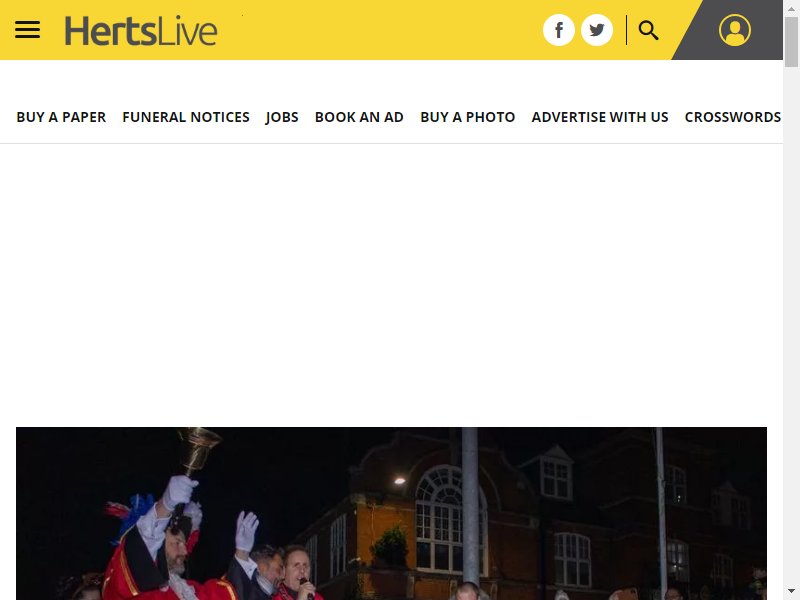Image resolution: width=800 pixels, height=600 pixels.
Task: Open HertsLive's Twitter page icon
Action: click(596, 30)
